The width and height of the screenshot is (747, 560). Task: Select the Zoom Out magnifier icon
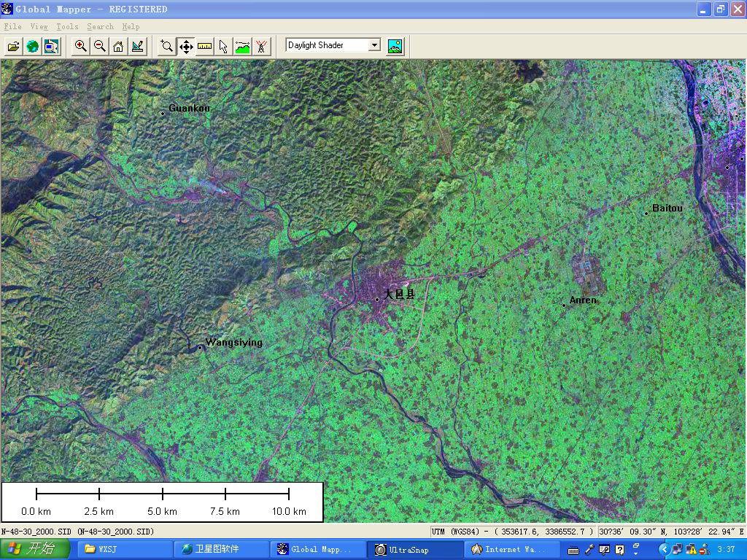pos(100,46)
